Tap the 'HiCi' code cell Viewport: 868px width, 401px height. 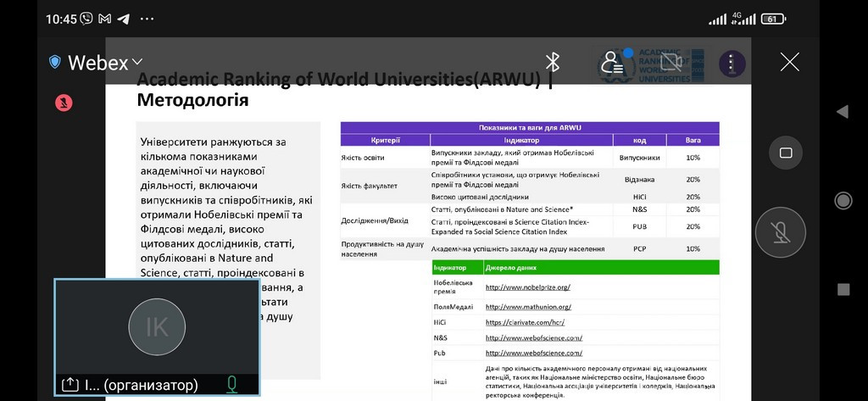point(639,197)
